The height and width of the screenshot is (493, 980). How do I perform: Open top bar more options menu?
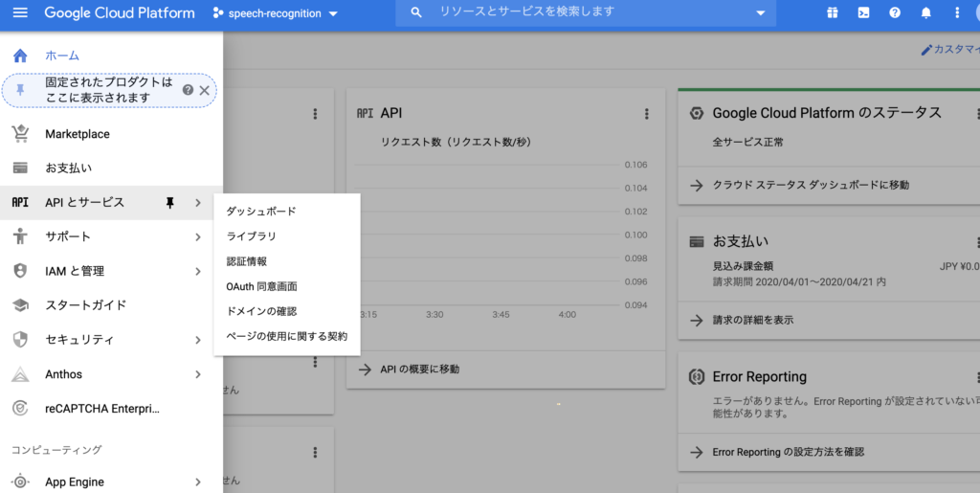point(957,12)
